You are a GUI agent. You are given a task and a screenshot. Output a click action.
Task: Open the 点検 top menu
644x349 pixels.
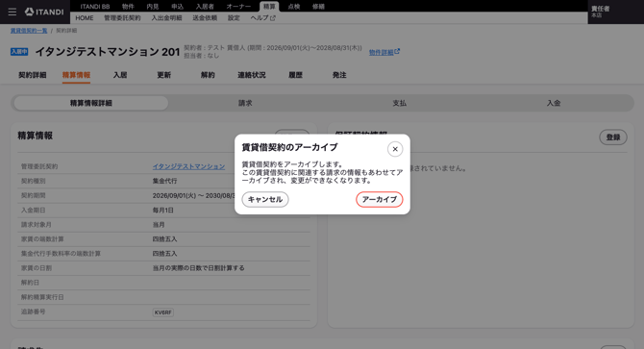294,7
